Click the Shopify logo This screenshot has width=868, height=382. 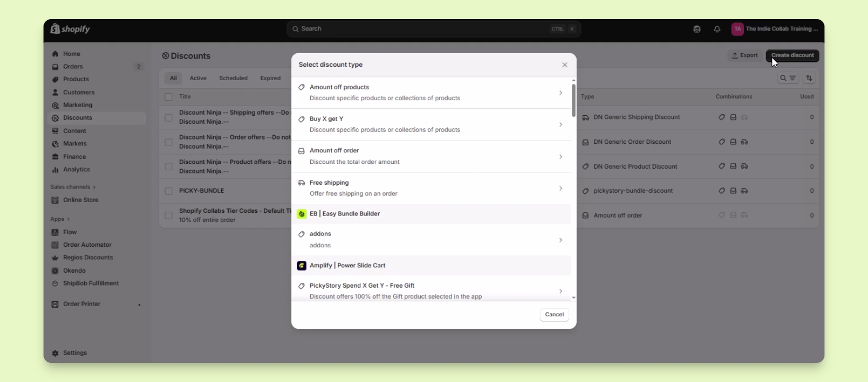[70, 29]
